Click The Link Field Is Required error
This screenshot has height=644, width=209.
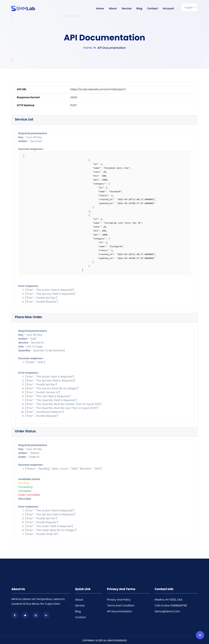pyautogui.click(x=48, y=396)
